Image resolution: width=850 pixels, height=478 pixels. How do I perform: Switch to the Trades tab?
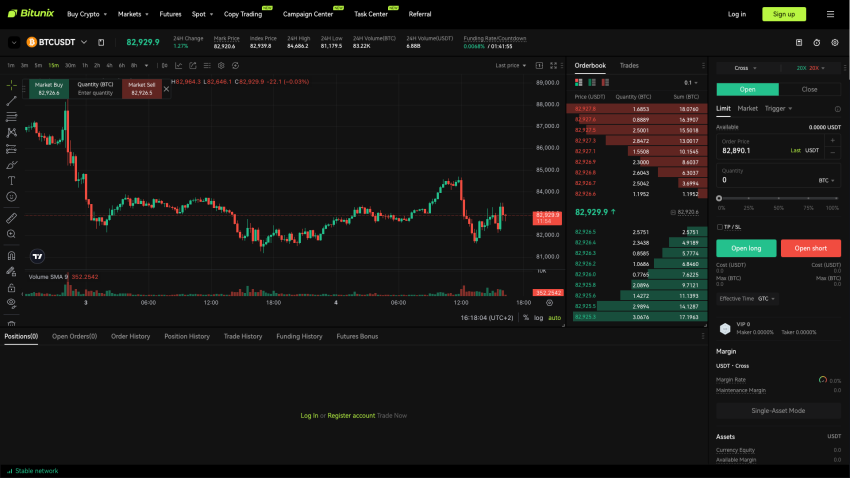[x=629, y=66]
